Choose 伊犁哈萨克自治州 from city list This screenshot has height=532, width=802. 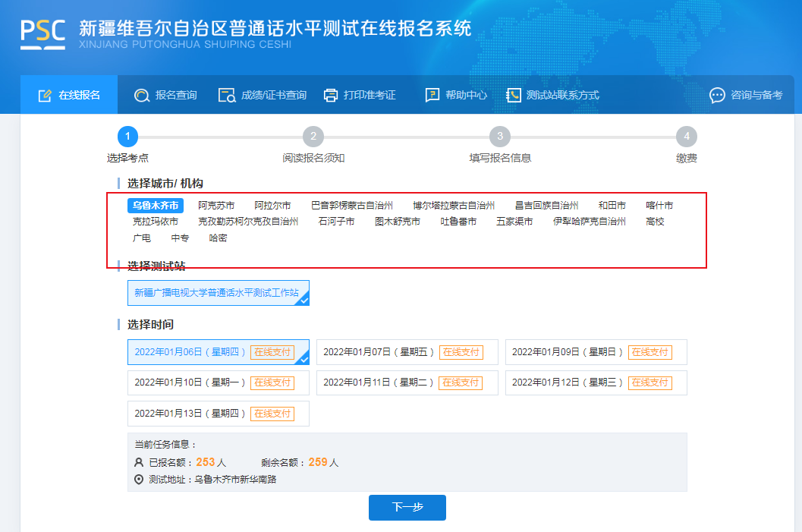point(589,222)
